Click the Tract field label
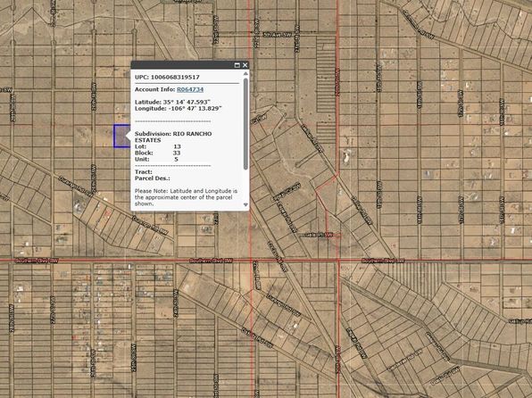This screenshot has height=398, width=532. tap(144, 171)
